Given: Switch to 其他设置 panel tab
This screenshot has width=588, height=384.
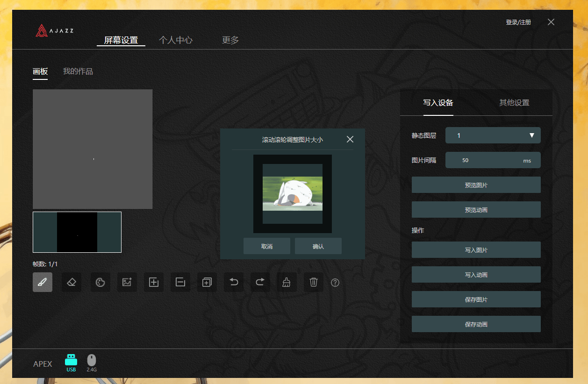Looking at the screenshot, I should click(x=514, y=103).
